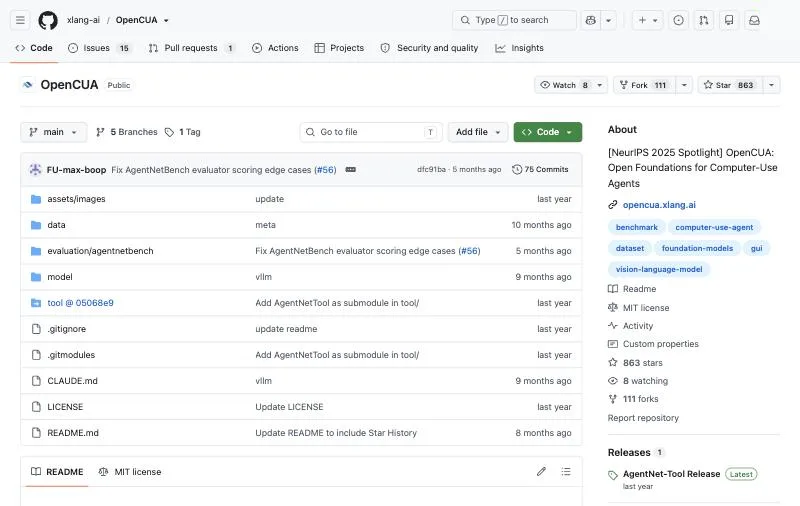Expand the commit message ellipsis

tap(351, 169)
